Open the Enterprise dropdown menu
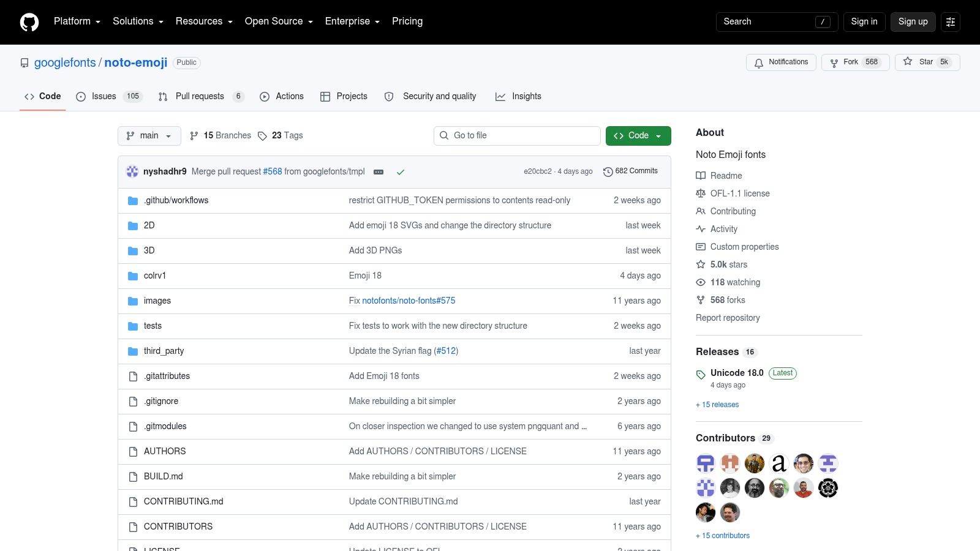This screenshot has height=551, width=980. [353, 21]
